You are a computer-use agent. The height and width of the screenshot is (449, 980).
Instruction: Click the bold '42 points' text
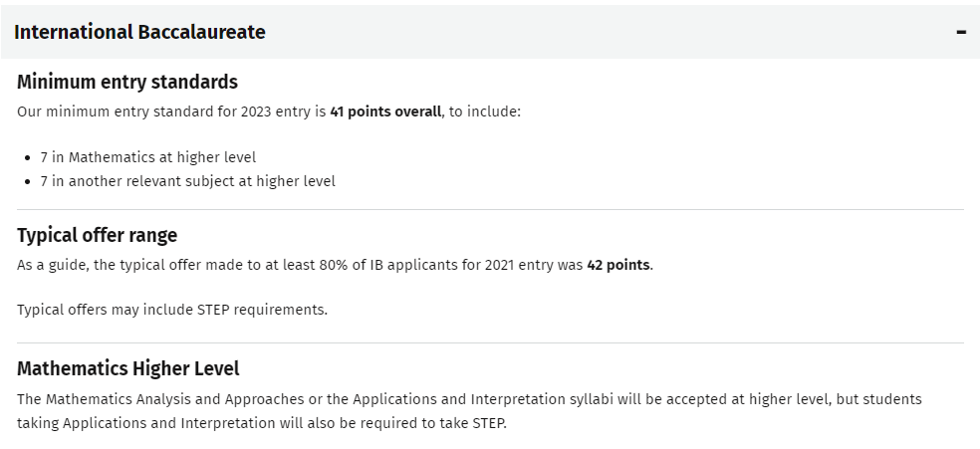(618, 265)
